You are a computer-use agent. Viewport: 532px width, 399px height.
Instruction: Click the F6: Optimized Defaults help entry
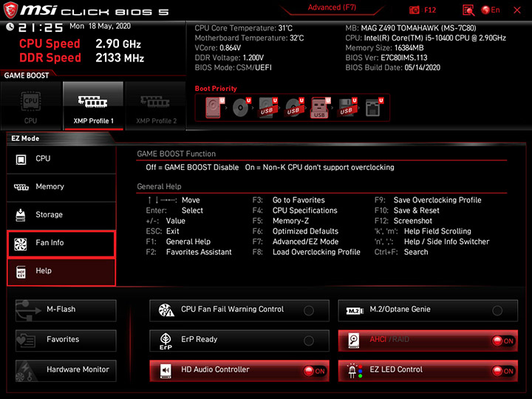click(x=295, y=231)
